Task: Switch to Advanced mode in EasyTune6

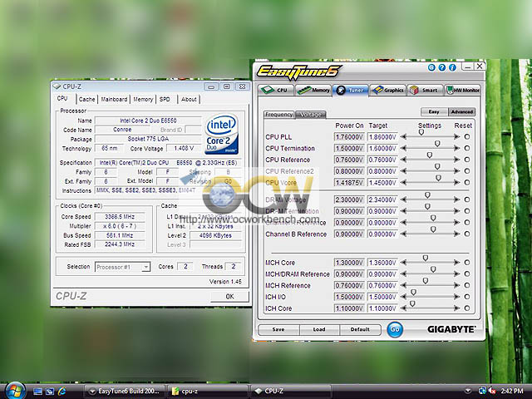Action: point(462,111)
